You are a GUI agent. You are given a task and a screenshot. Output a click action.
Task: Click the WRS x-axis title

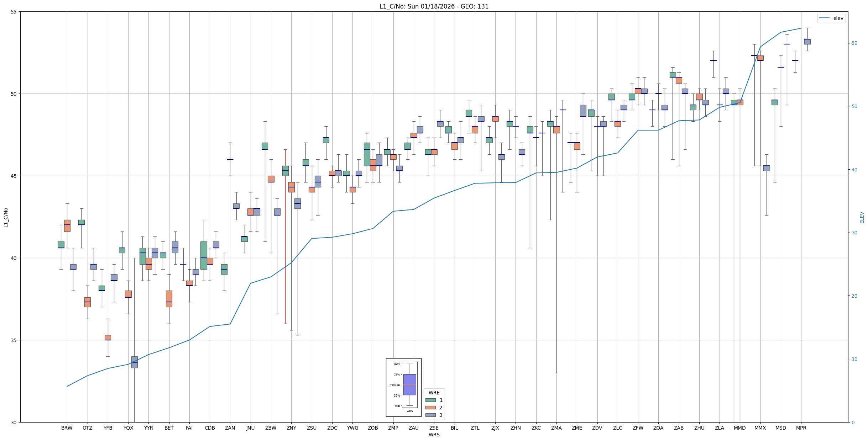pyautogui.click(x=434, y=435)
